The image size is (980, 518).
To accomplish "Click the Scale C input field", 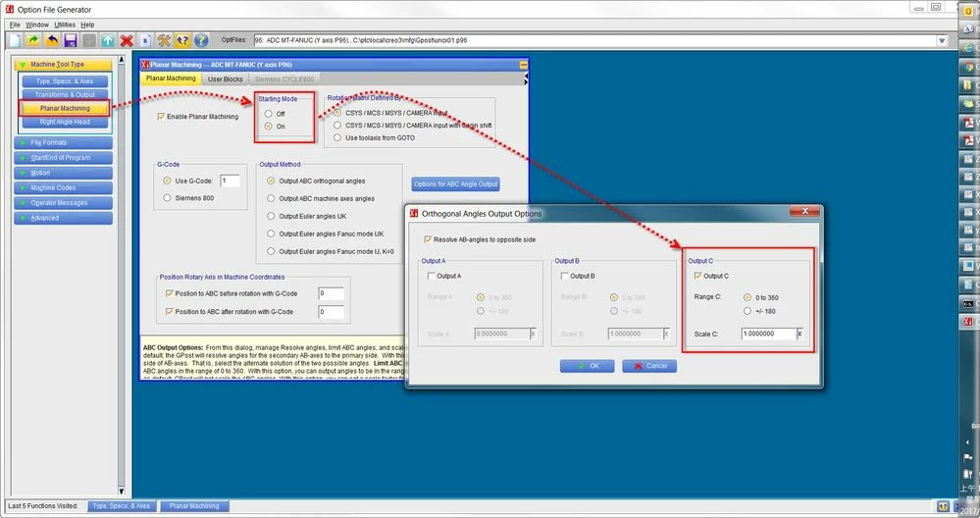I will click(x=769, y=334).
